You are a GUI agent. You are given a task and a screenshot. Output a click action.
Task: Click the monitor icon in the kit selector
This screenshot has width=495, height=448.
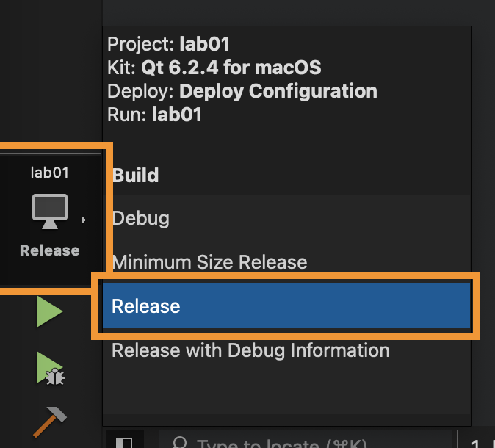pyautogui.click(x=50, y=211)
